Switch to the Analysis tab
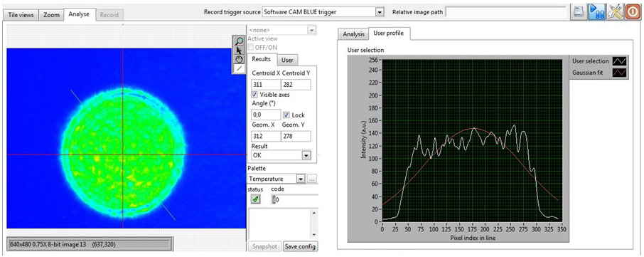 pyautogui.click(x=353, y=34)
